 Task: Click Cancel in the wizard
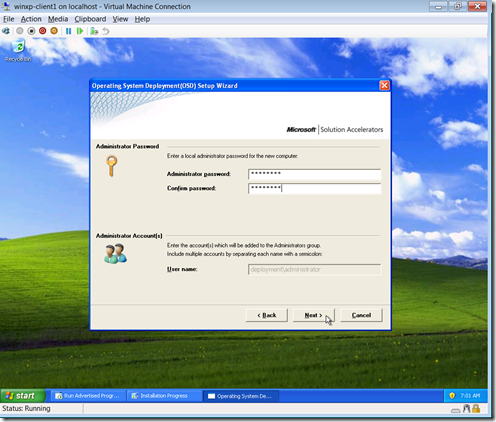point(361,315)
